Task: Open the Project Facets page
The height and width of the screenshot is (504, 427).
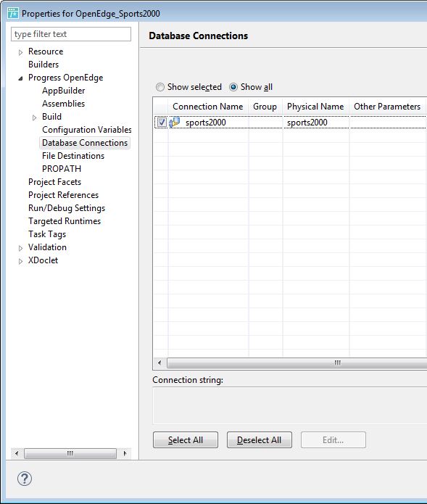Action: pyautogui.click(x=54, y=182)
